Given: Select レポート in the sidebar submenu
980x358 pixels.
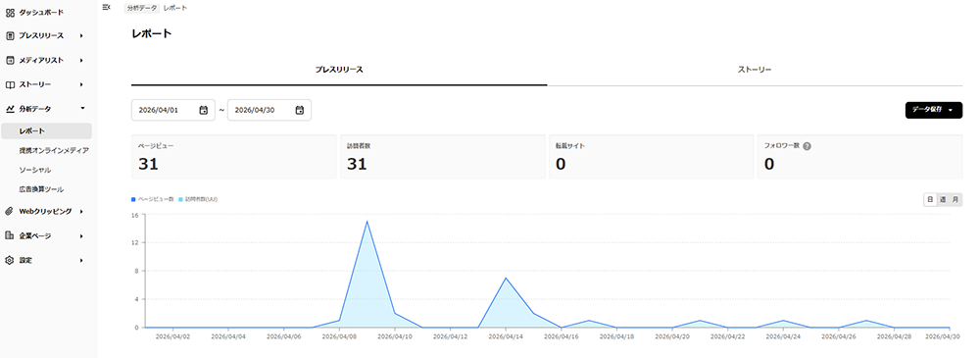Looking at the screenshot, I should tap(46, 130).
